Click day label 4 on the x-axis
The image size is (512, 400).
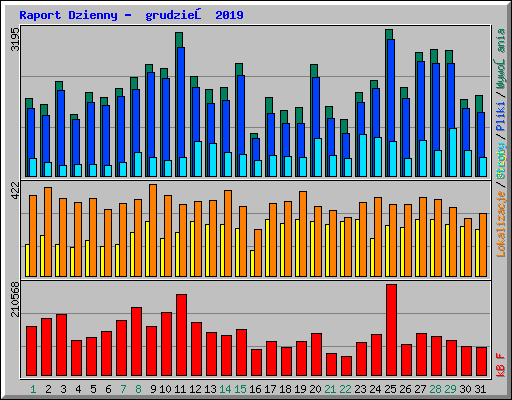(x=78, y=389)
